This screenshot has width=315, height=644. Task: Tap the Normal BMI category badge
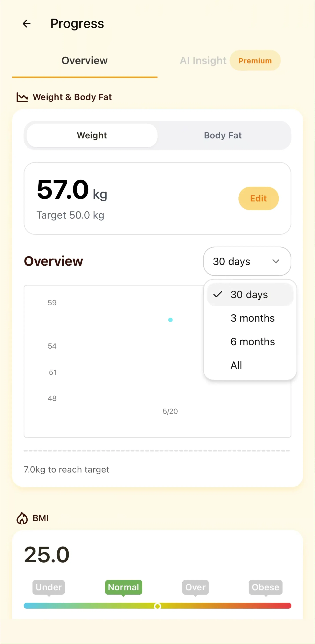click(124, 588)
